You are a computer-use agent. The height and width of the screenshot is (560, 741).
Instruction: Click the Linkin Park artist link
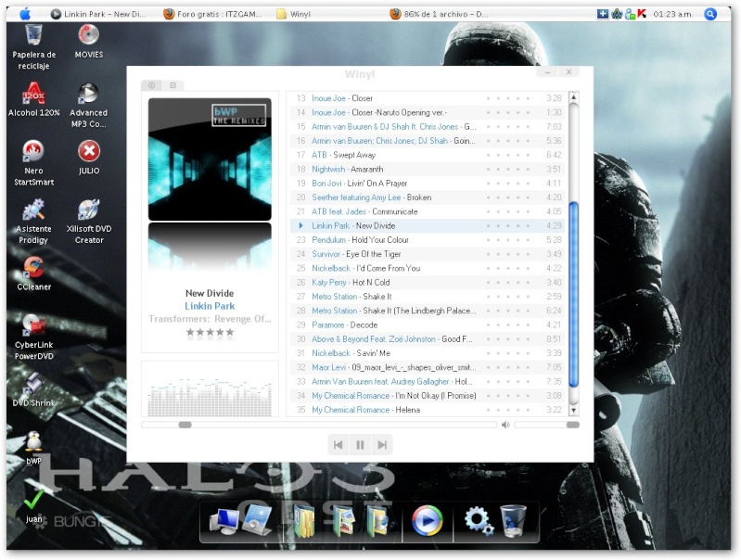pos(210,306)
